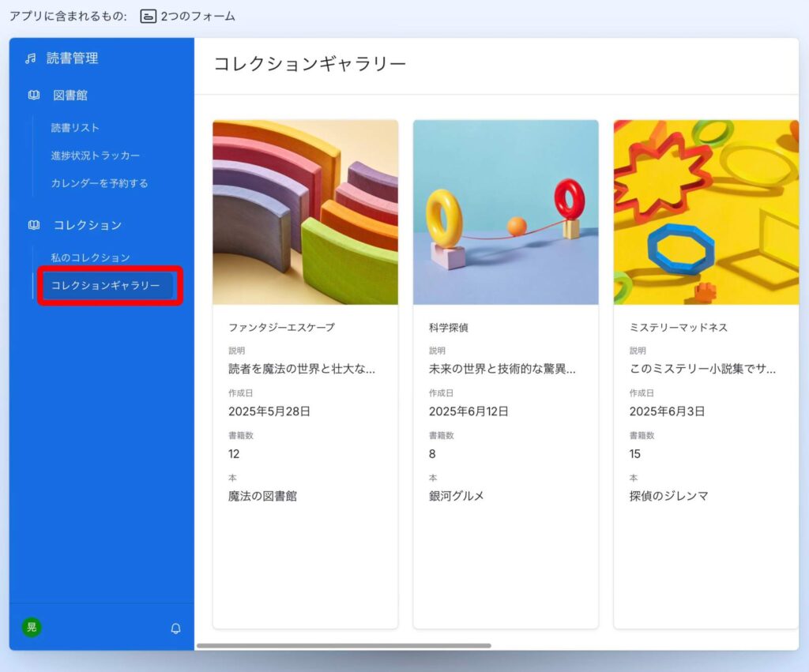
Task: Open the 読書リスト sidebar item
Action: 75,128
